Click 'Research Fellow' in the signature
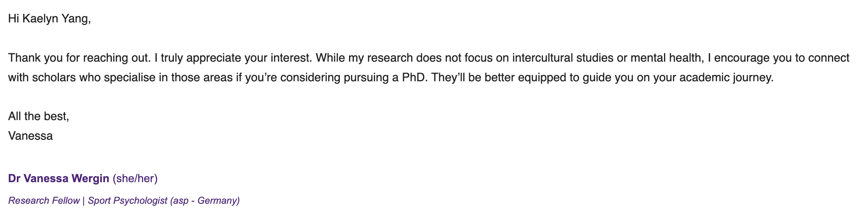 [44, 201]
